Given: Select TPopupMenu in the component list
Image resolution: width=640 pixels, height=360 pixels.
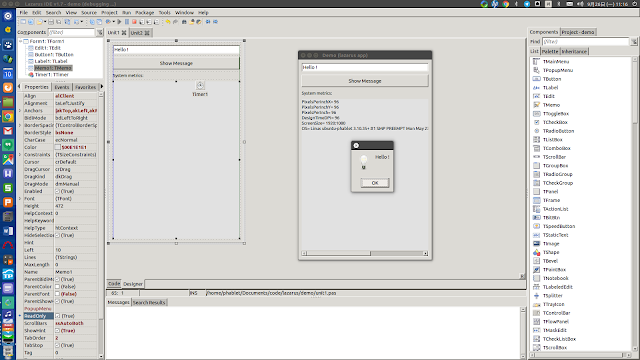Looking at the screenshot, I should [558, 70].
